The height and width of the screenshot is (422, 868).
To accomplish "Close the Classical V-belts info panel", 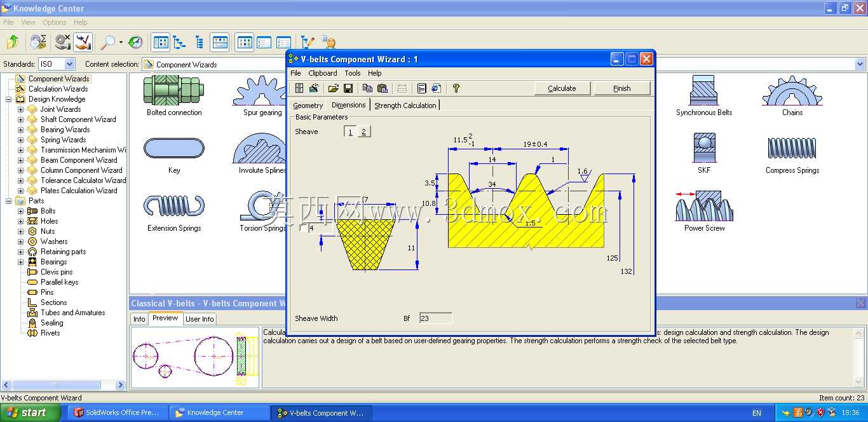I will 860,303.
